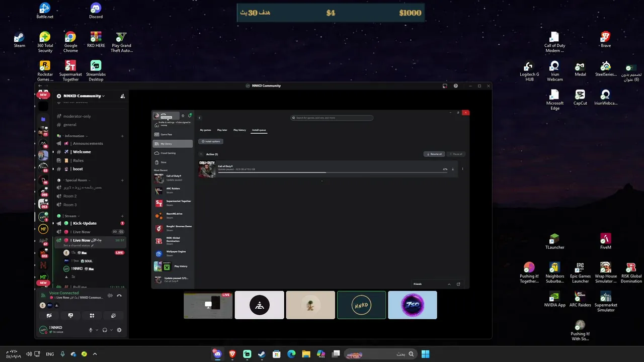
Task: Switch to My games tab in streamed Xbox app
Action: click(205, 130)
